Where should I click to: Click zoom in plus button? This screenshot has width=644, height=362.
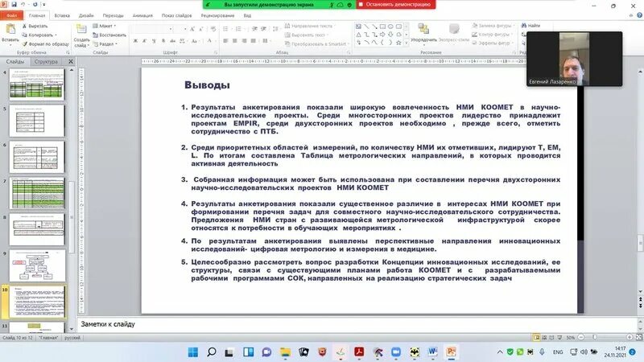pos(630,337)
